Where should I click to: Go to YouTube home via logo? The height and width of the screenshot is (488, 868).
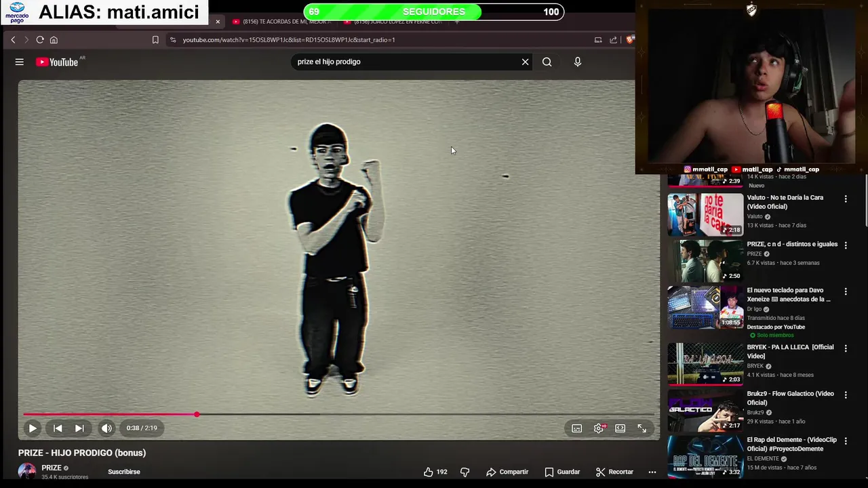57,62
